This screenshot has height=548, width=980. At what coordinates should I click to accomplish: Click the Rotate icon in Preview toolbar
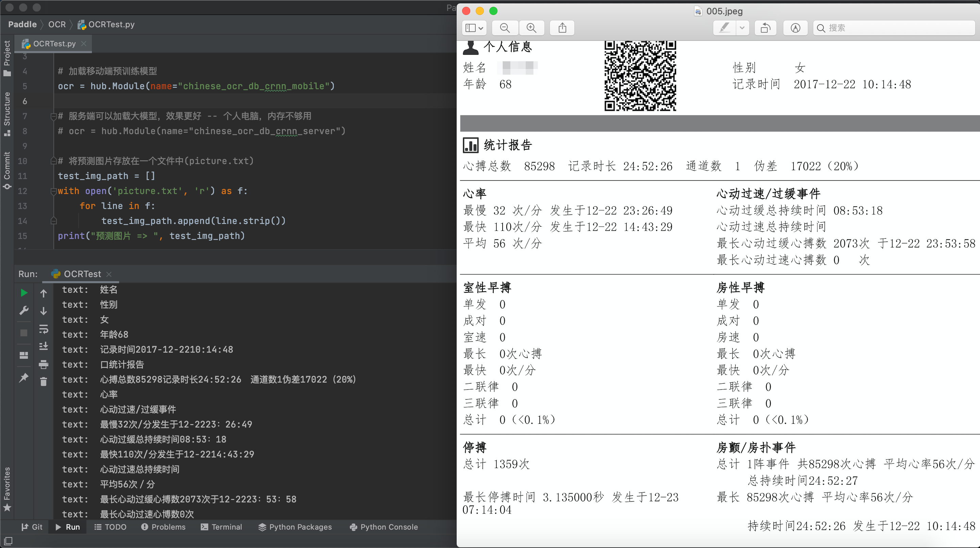765,28
